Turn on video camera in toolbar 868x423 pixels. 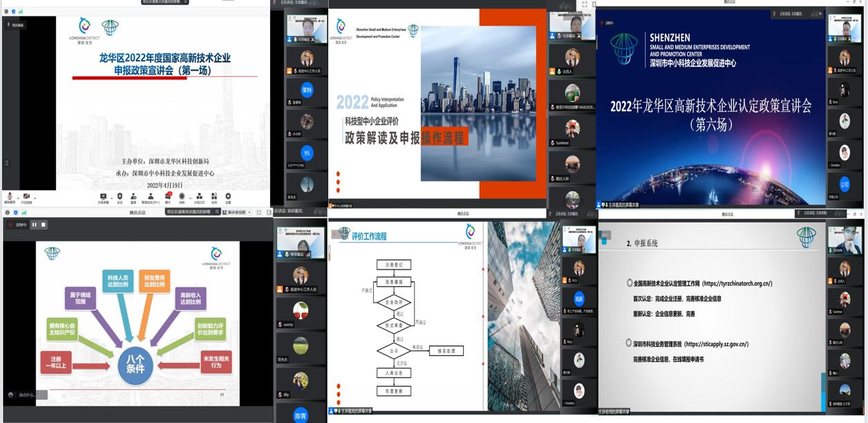pos(26,196)
